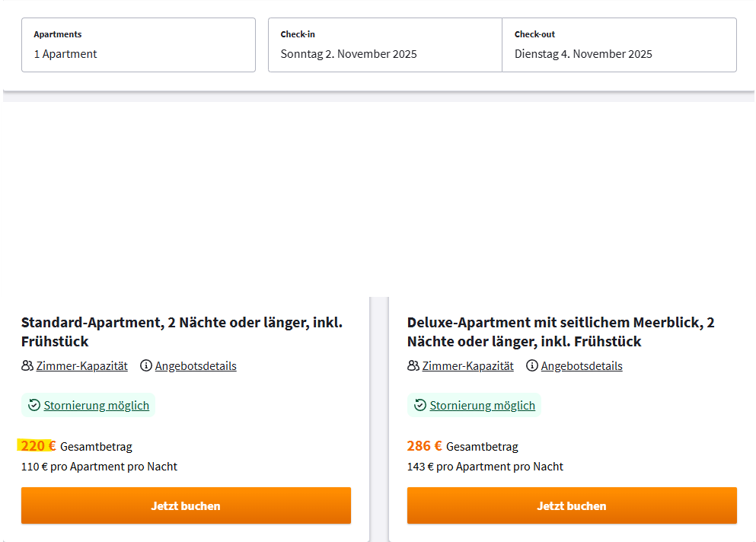Click the people icon beside Standard-Apartment Zimmer-Kapazität

click(27, 365)
